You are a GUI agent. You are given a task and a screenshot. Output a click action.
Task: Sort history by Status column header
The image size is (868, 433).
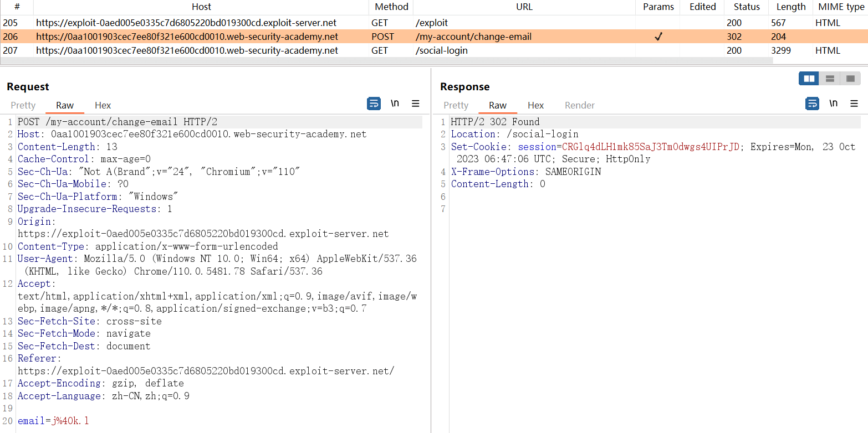click(747, 7)
